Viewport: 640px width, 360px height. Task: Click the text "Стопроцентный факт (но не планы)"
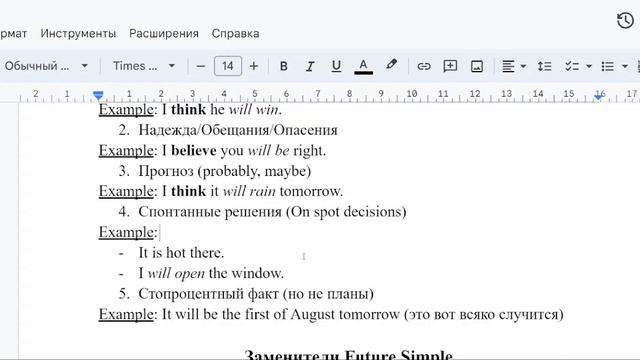(256, 294)
